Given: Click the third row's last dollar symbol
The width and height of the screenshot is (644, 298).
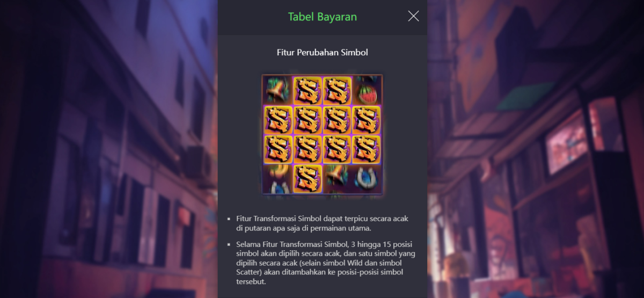Looking at the screenshot, I should point(367,149).
